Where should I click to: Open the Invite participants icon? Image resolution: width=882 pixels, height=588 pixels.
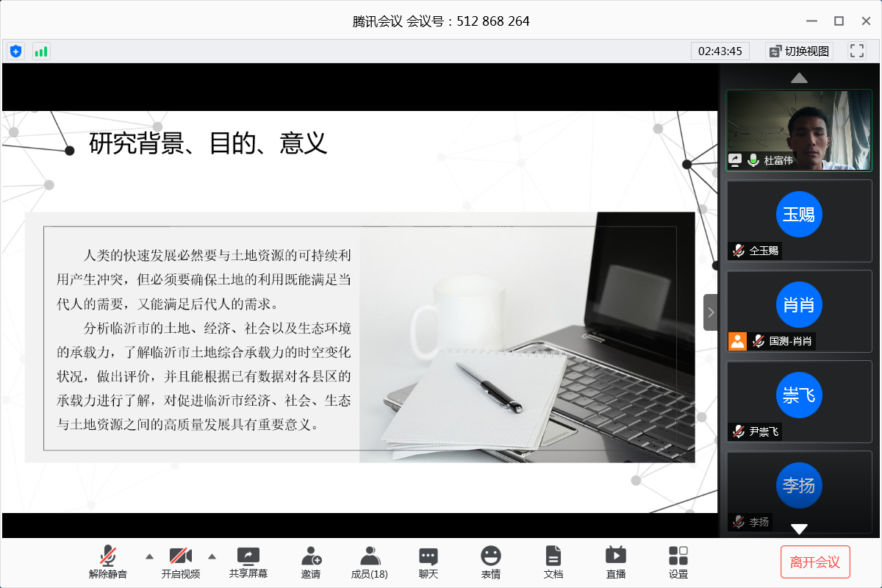pos(311,562)
